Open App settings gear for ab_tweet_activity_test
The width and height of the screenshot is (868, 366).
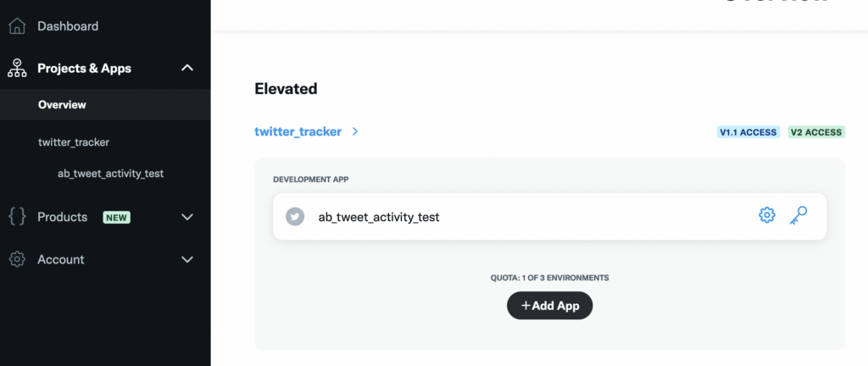point(766,216)
